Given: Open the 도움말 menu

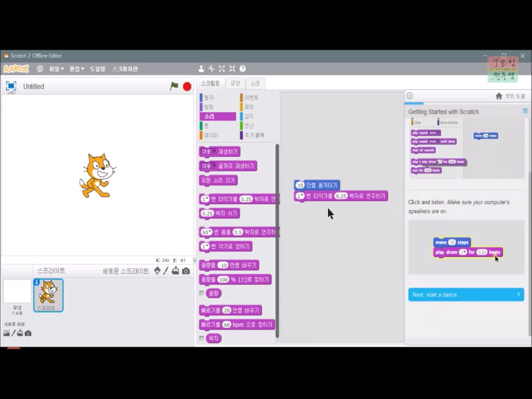Looking at the screenshot, I should point(98,69).
